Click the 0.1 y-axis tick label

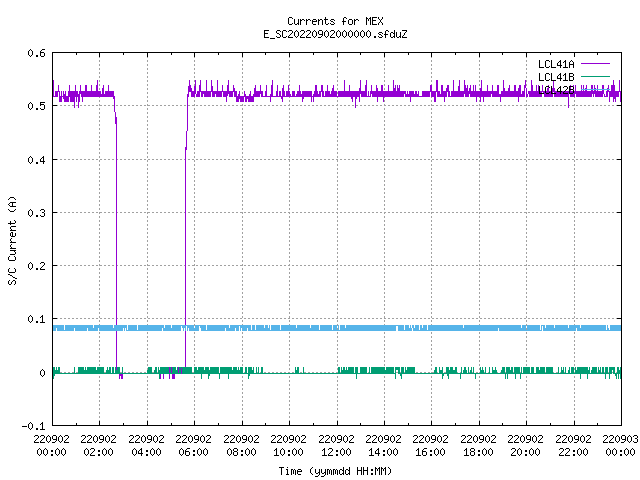(36, 319)
